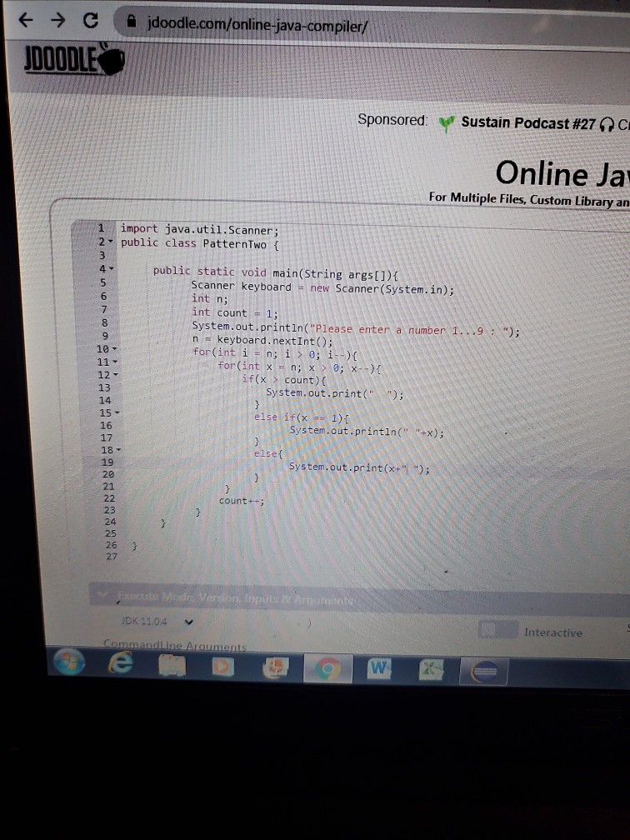Fold the inner for loop at line 11

tap(115, 362)
